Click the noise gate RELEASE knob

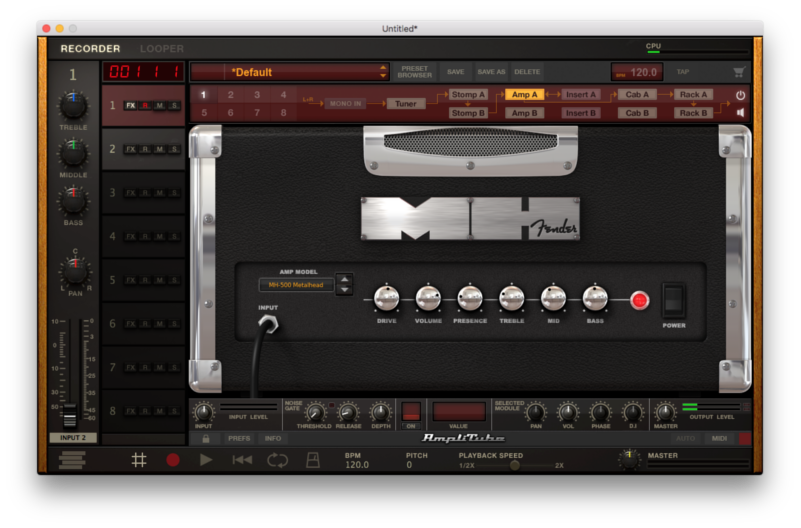click(x=348, y=412)
